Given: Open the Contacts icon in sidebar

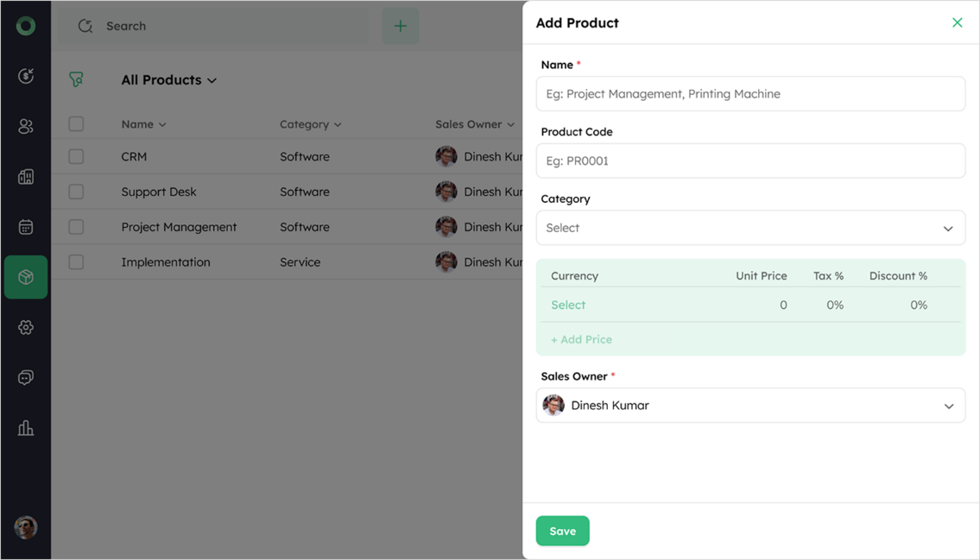Looking at the screenshot, I should [26, 126].
